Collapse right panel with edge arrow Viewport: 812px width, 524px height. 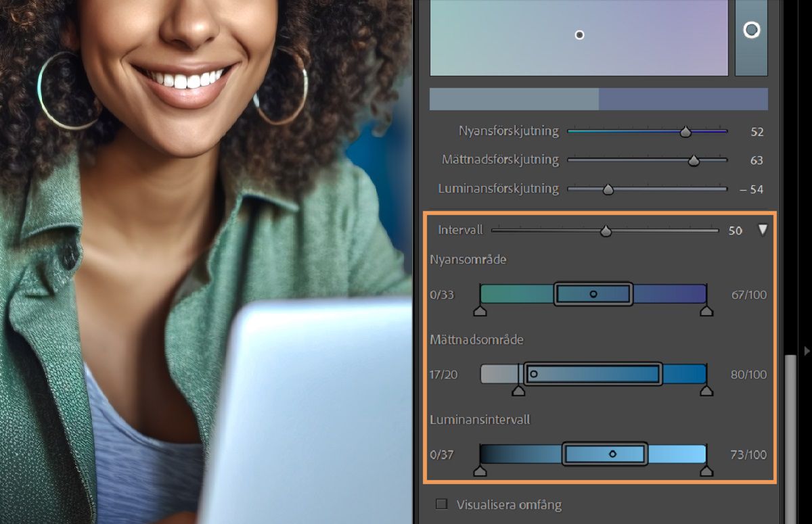click(806, 350)
